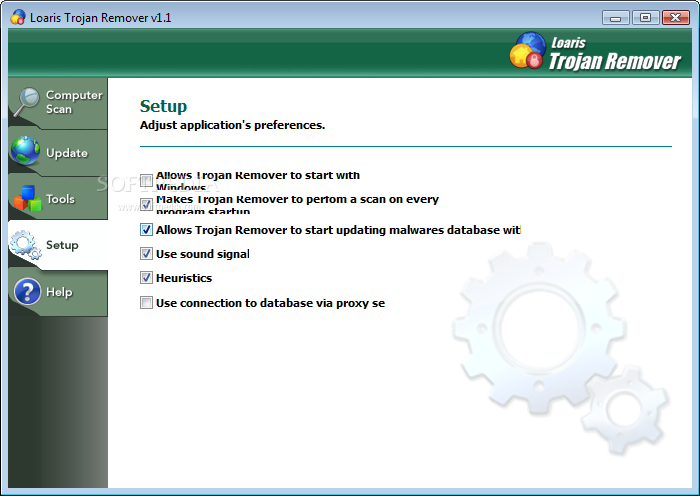The height and width of the screenshot is (496, 700).
Task: Click the 'Setup' heading text
Action: click(163, 106)
